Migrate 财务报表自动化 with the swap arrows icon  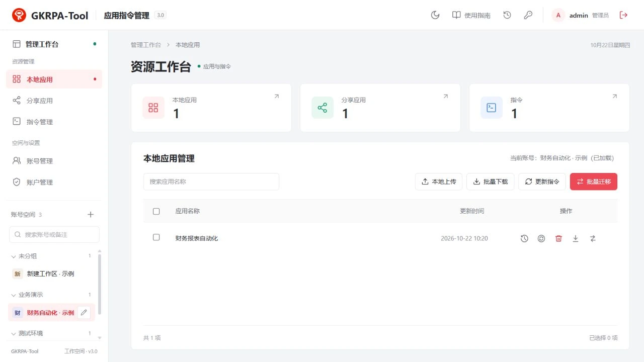[x=593, y=238]
